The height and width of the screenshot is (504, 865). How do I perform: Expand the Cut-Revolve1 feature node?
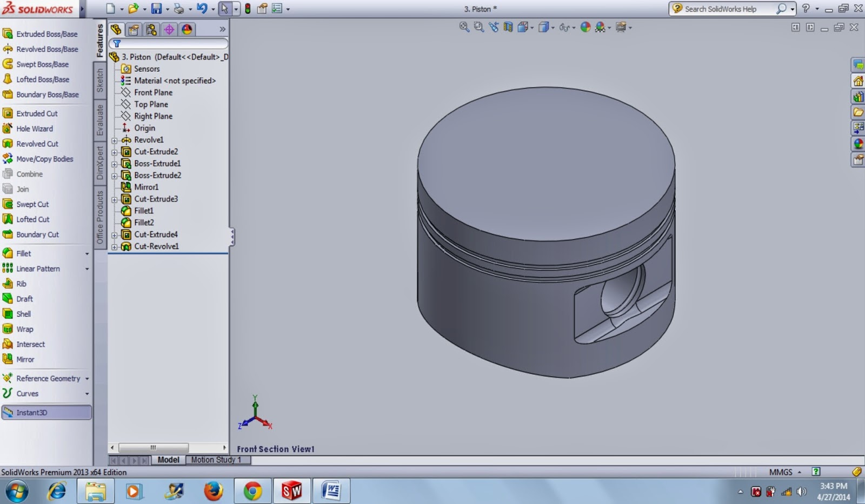[x=115, y=247]
